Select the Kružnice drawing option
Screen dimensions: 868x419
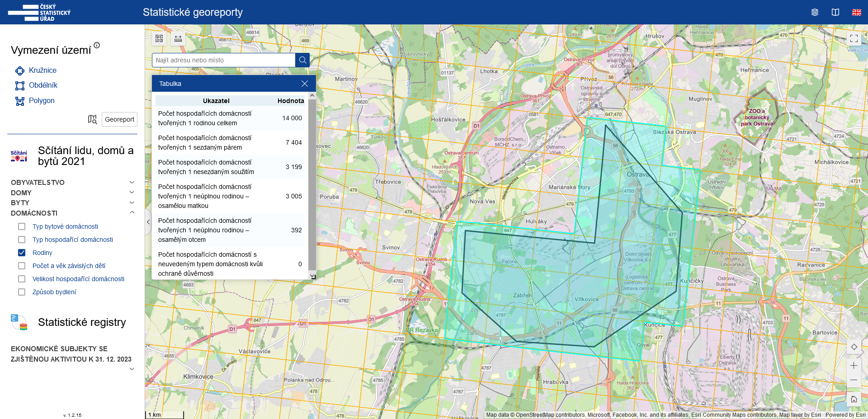pos(42,71)
